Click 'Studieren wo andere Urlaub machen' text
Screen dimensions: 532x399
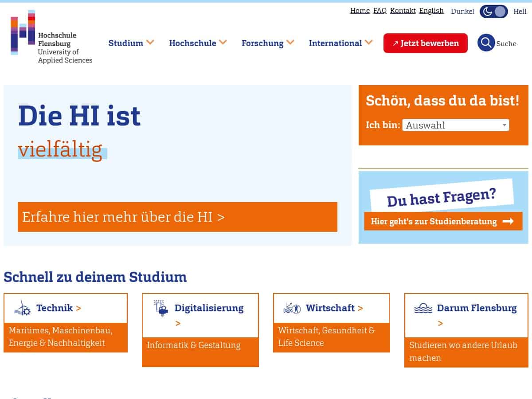point(463,351)
